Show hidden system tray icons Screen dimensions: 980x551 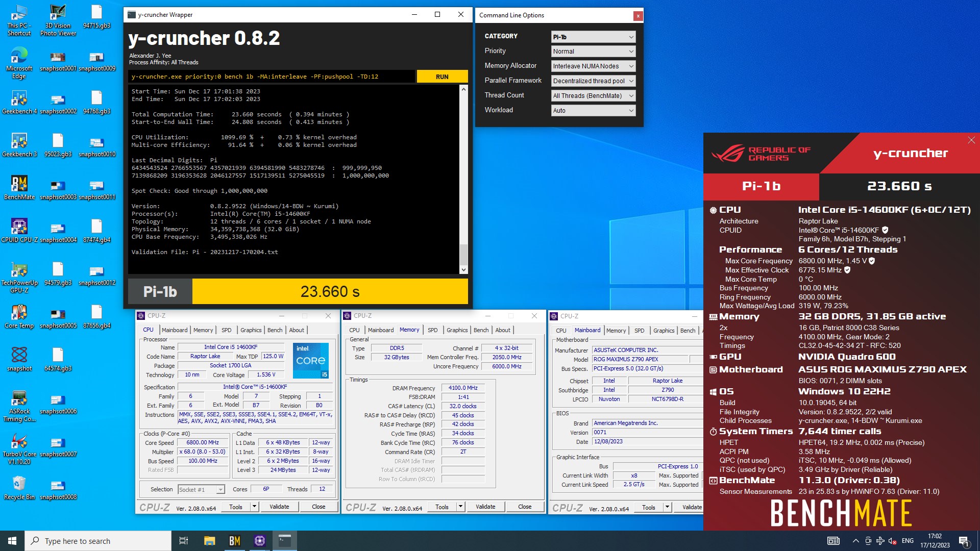[x=855, y=541]
